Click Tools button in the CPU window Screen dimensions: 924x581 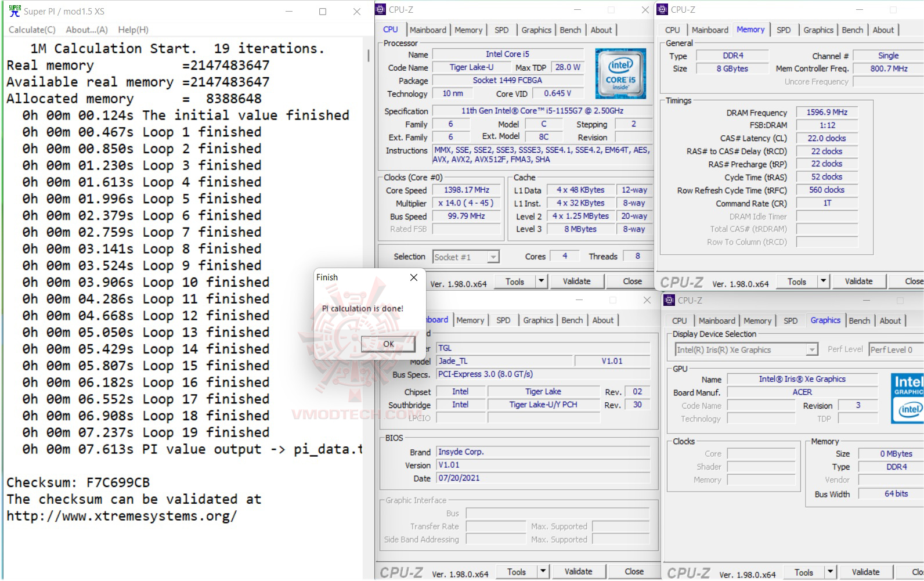click(514, 282)
